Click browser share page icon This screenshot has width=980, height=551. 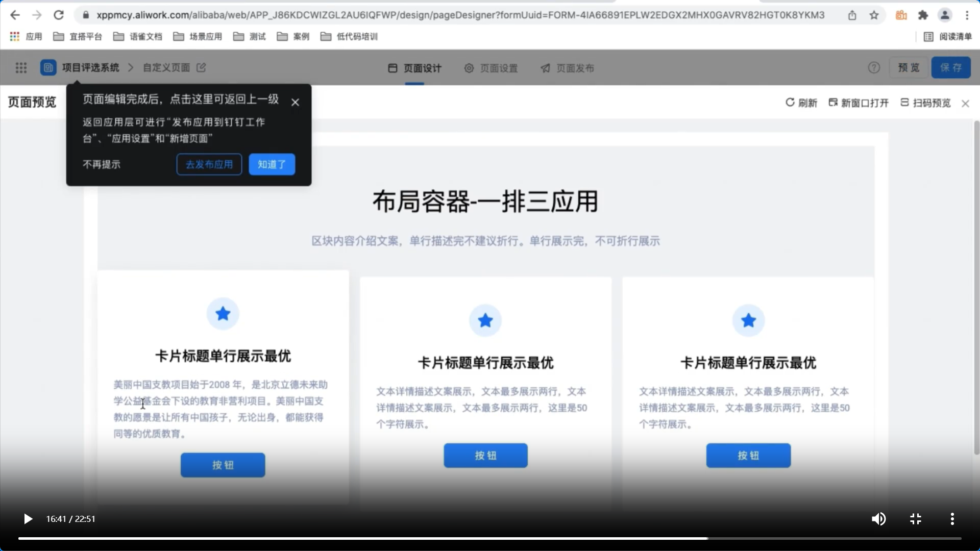point(852,15)
